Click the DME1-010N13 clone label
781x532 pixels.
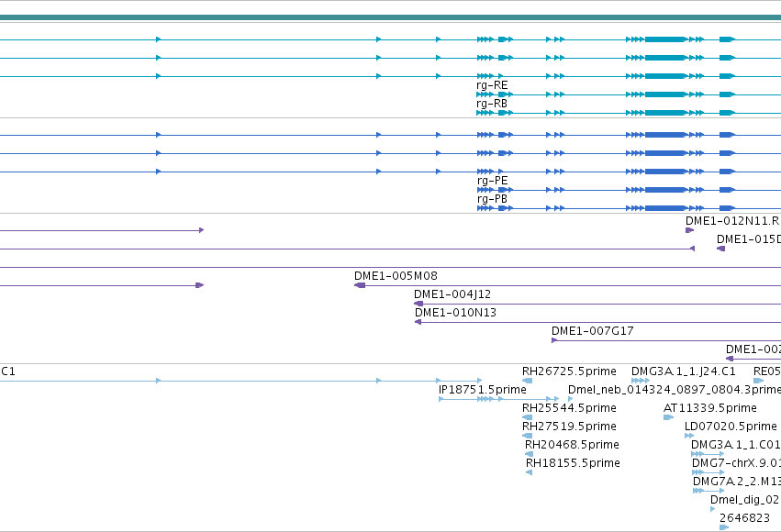(x=455, y=313)
